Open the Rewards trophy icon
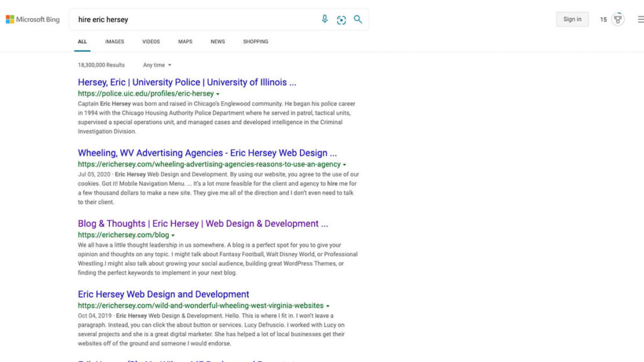 tap(618, 19)
